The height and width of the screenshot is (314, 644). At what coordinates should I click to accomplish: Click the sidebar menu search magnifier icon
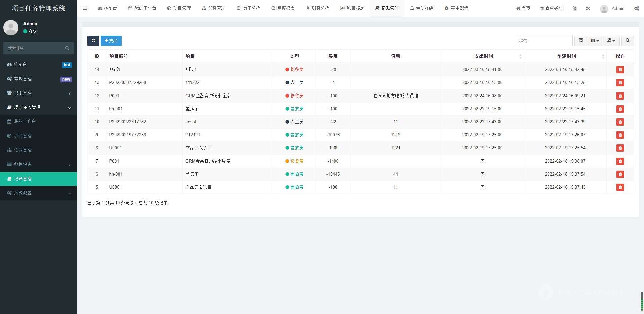click(x=67, y=48)
